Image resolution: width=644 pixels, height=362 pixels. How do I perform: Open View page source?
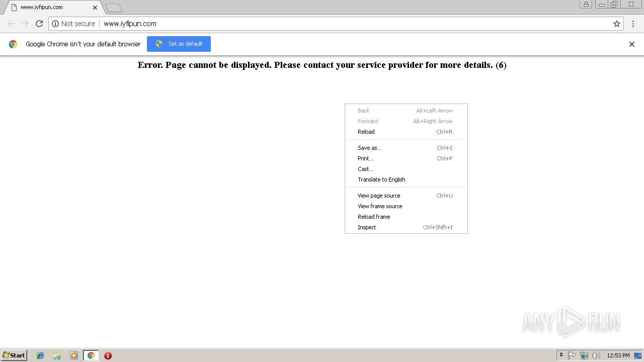[406, 196]
